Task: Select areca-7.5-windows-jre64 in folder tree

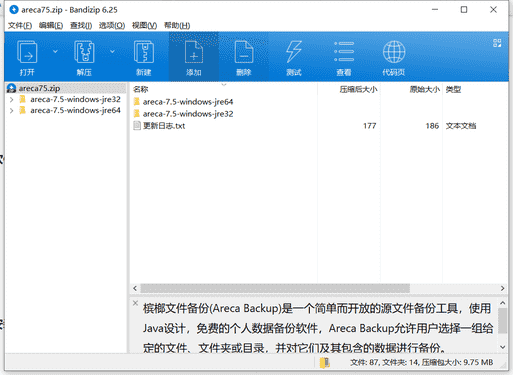Action: point(75,110)
